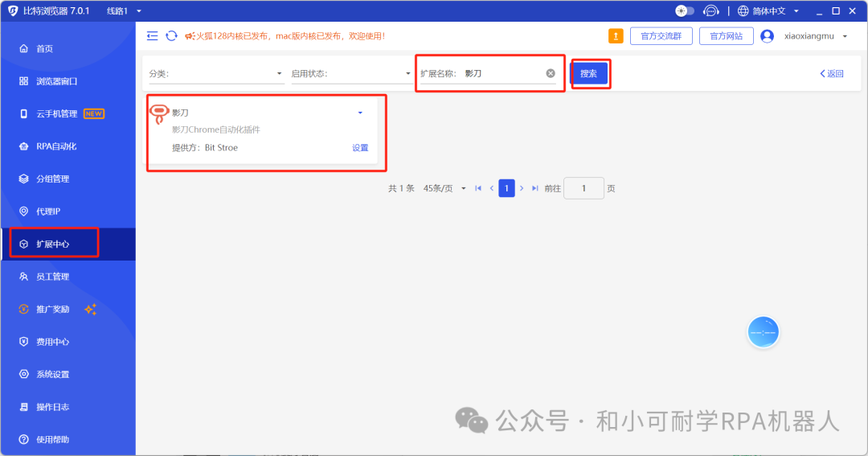Click the refresh icon in the toolbar
This screenshot has width=868, height=456.
(x=171, y=35)
